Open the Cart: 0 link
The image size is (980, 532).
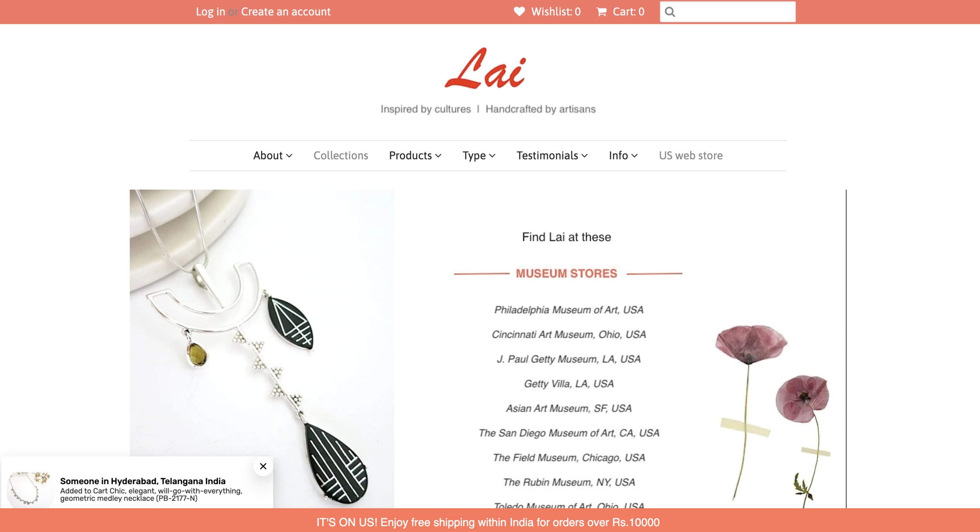[620, 12]
